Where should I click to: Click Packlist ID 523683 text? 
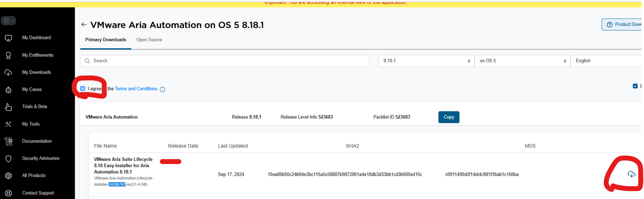coord(392,117)
